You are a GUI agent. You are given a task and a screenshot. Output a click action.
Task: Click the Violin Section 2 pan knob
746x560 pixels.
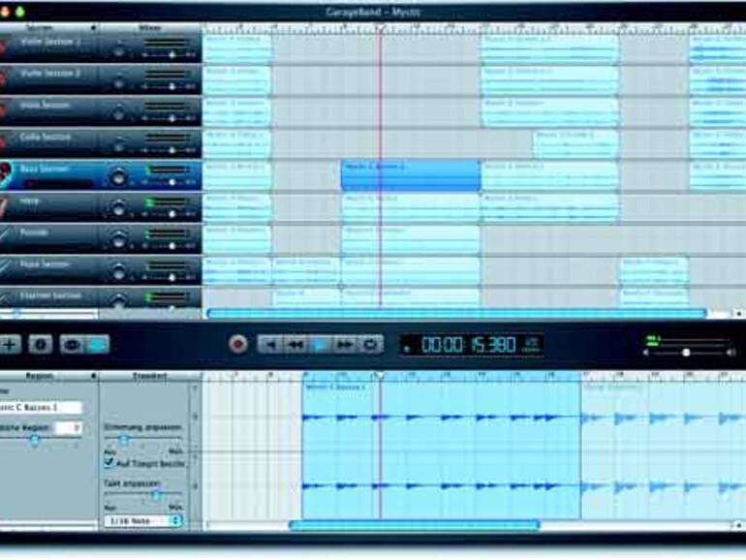[x=118, y=81]
